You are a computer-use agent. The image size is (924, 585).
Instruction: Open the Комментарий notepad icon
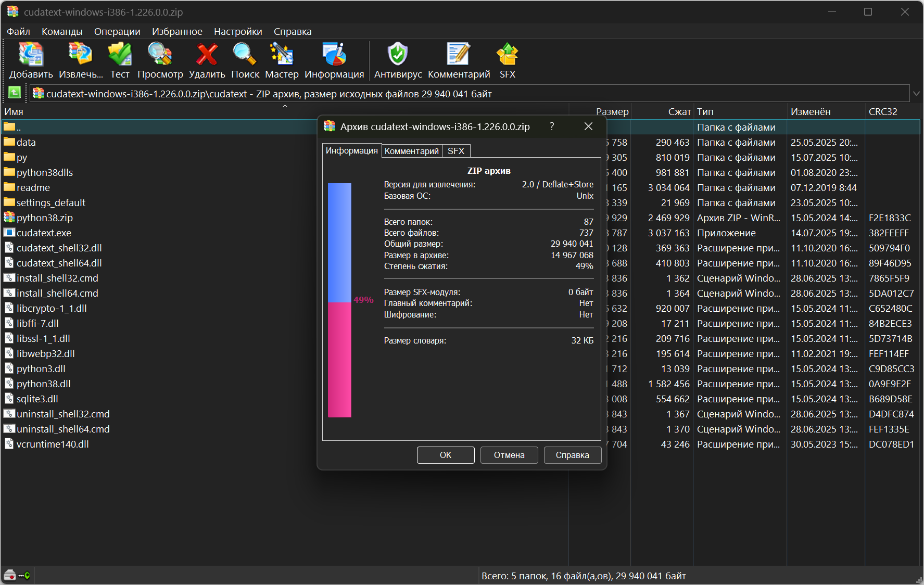[459, 54]
